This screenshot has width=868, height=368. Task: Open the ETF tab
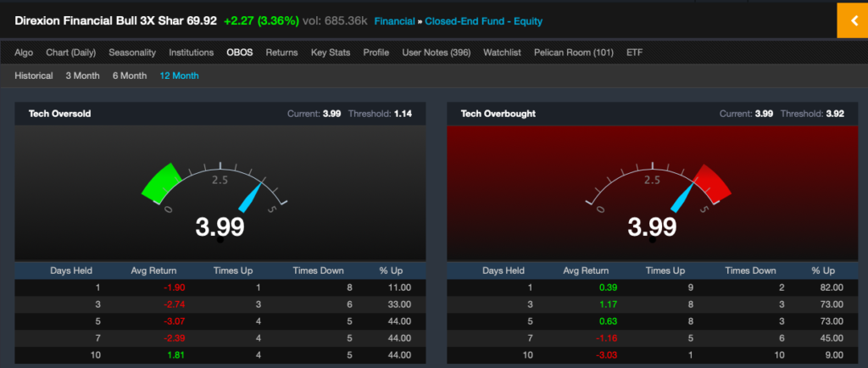tap(634, 53)
